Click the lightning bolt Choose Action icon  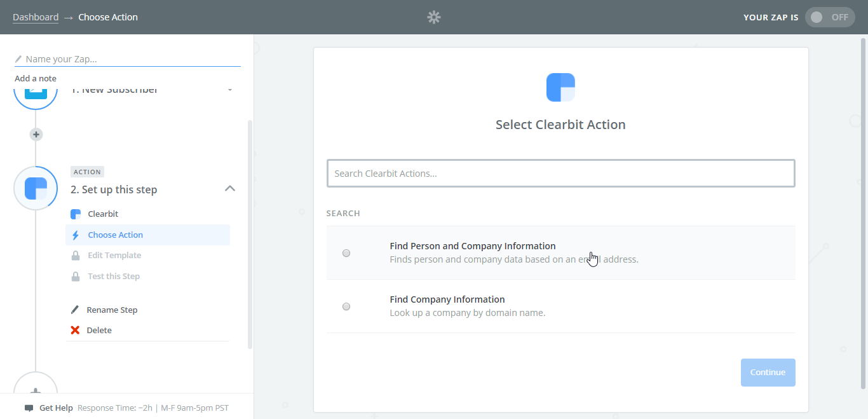76,235
